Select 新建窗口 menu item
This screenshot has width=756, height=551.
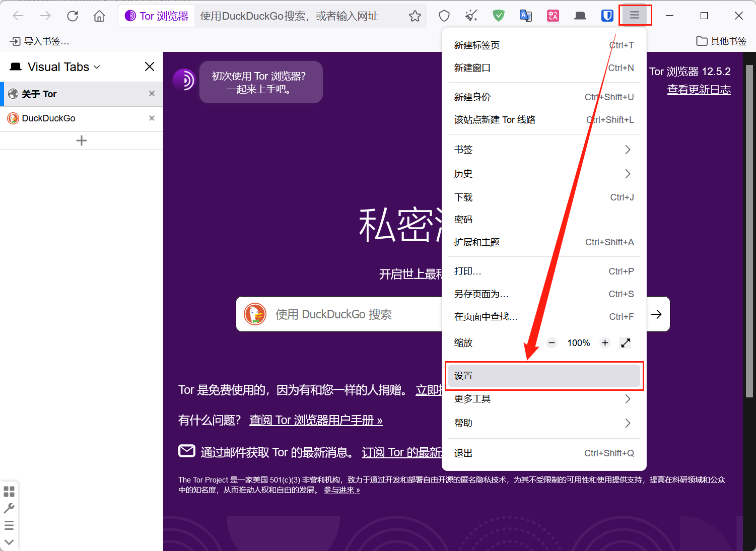(544, 68)
